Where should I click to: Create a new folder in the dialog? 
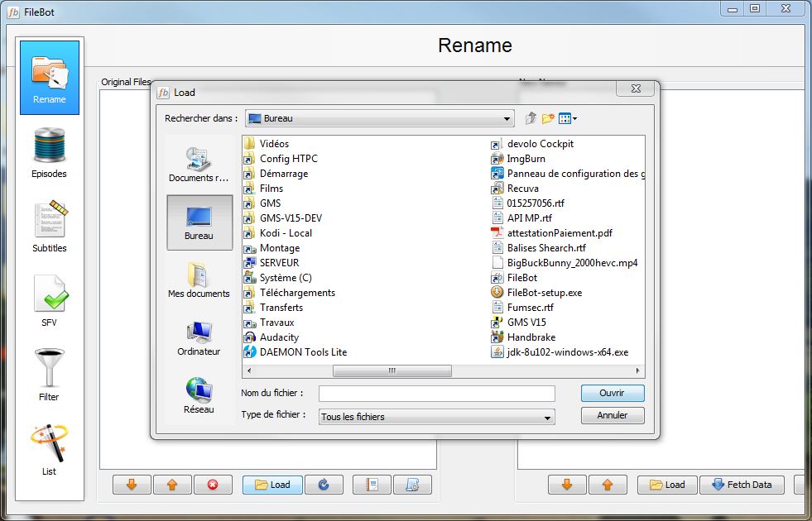pyautogui.click(x=547, y=118)
